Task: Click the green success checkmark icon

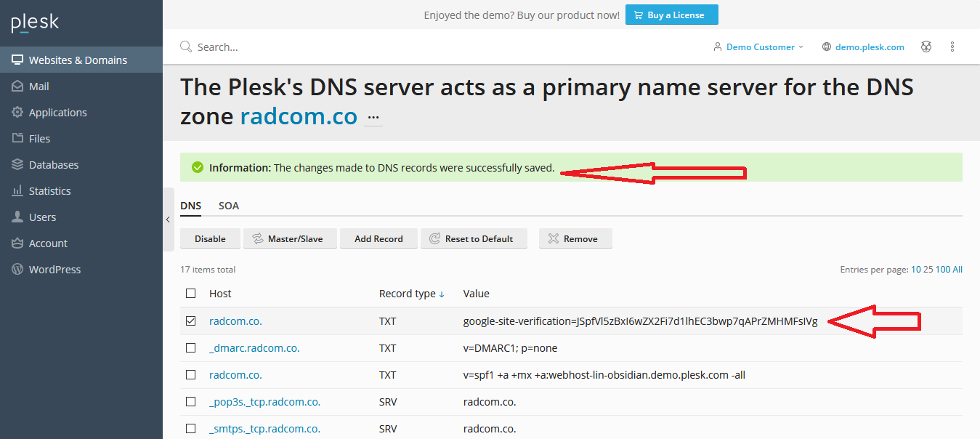Action: [x=198, y=168]
